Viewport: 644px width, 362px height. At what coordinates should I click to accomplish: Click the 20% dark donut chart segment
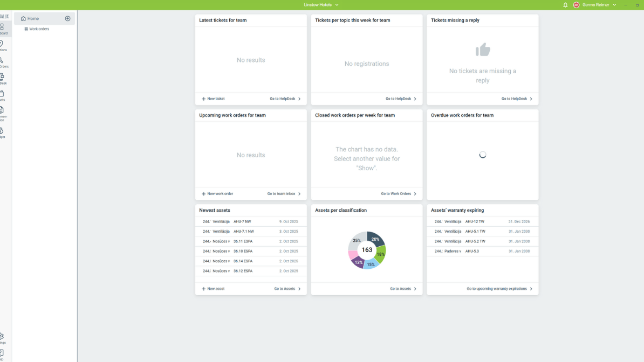(375, 239)
